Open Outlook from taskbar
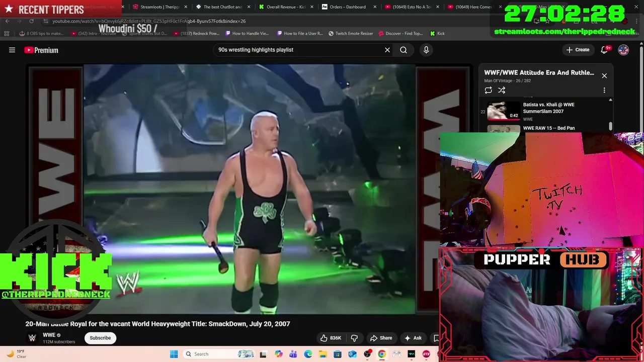Image resolution: width=644 pixels, height=362 pixels. (352, 354)
